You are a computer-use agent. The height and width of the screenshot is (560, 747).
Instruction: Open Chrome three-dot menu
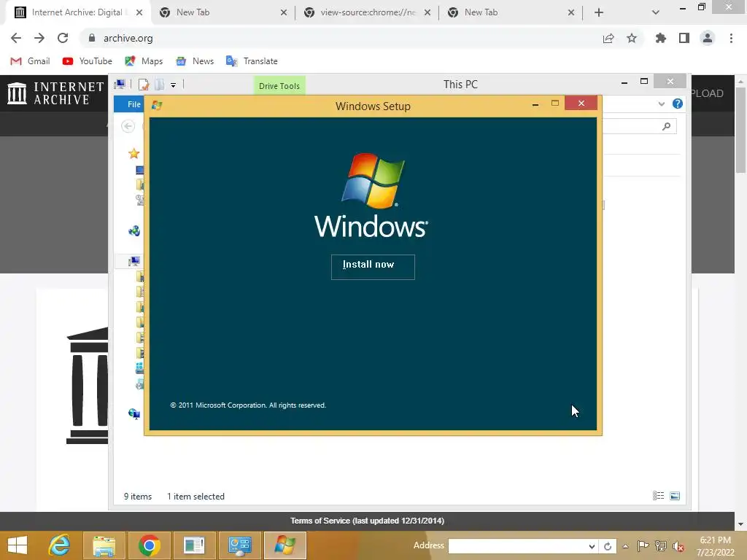731,38
